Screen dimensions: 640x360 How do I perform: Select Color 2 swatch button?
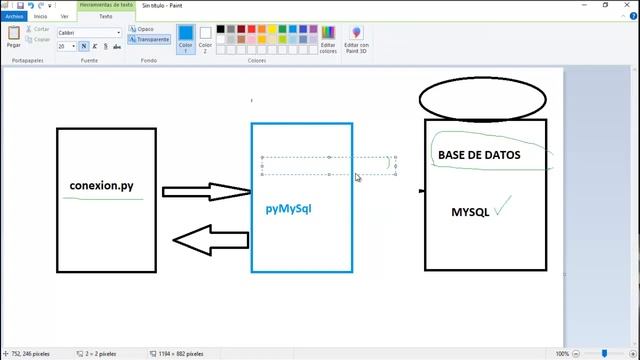pos(205,39)
